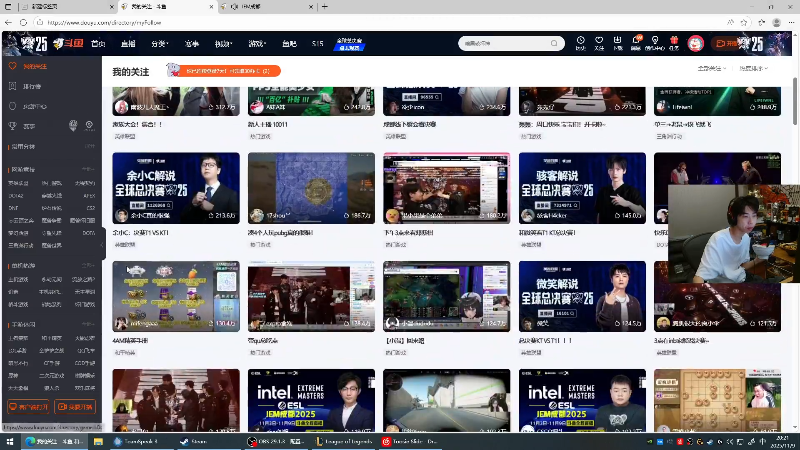The width and height of the screenshot is (800, 450).
Task: Open the Windows Start menu
Action: (x=10, y=441)
